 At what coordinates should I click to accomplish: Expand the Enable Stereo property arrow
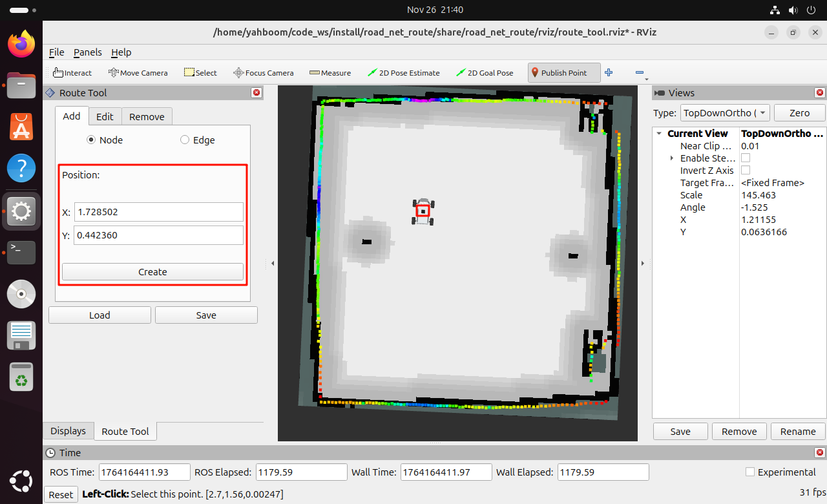(672, 158)
